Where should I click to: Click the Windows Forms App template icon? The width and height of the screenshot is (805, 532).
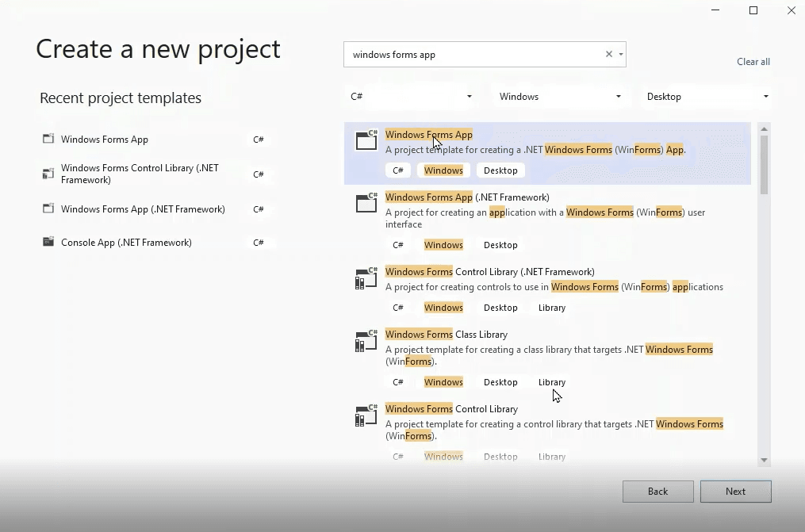(366, 140)
